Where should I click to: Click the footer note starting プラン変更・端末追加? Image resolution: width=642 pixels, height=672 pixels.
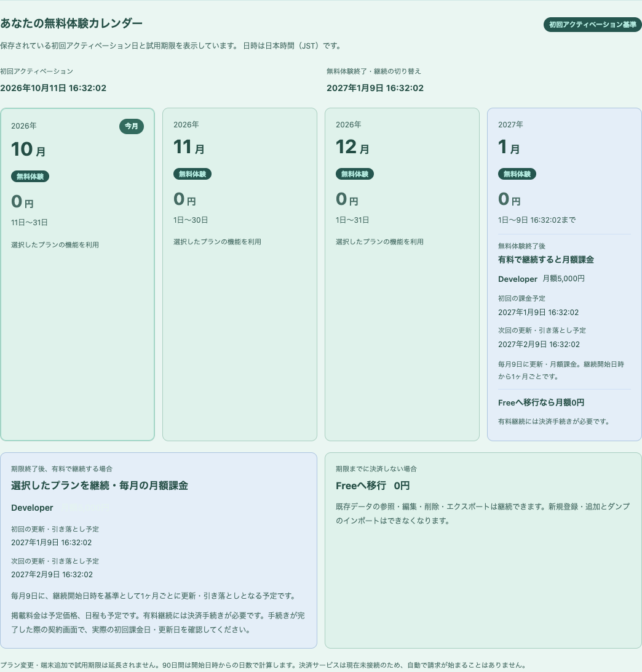pos(263,665)
